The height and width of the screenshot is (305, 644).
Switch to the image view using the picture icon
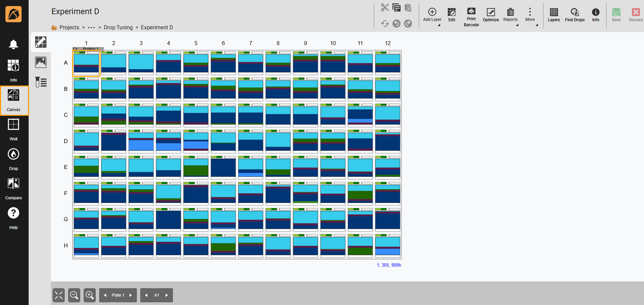click(40, 62)
